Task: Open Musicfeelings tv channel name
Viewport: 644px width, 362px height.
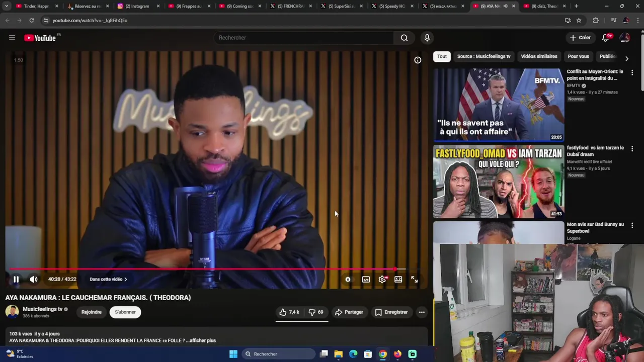Action: pos(43,309)
